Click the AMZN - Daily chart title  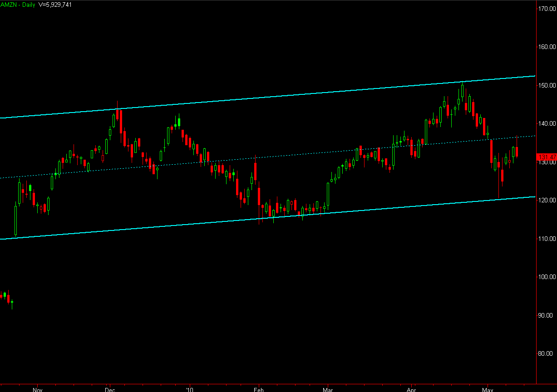tap(18, 5)
